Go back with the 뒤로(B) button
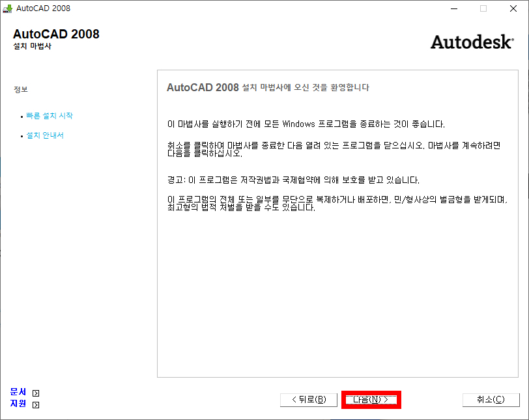The height and width of the screenshot is (420, 529). [x=309, y=400]
